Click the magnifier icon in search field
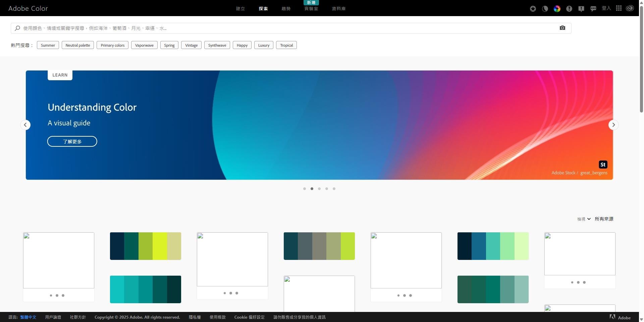Image resolution: width=644 pixels, height=322 pixels. coord(17,28)
